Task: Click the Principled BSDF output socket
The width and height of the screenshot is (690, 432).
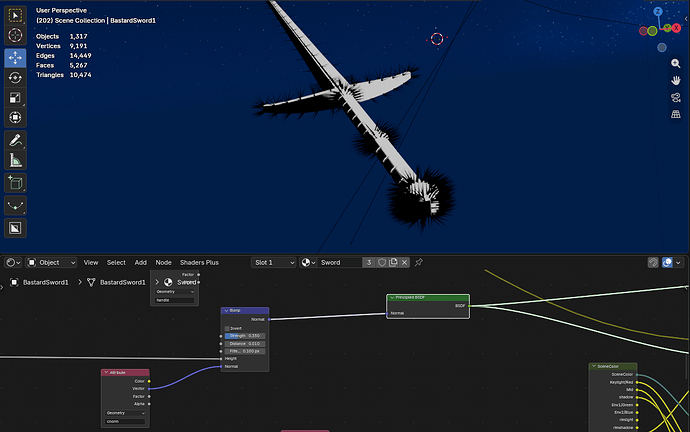Action: coord(470,306)
